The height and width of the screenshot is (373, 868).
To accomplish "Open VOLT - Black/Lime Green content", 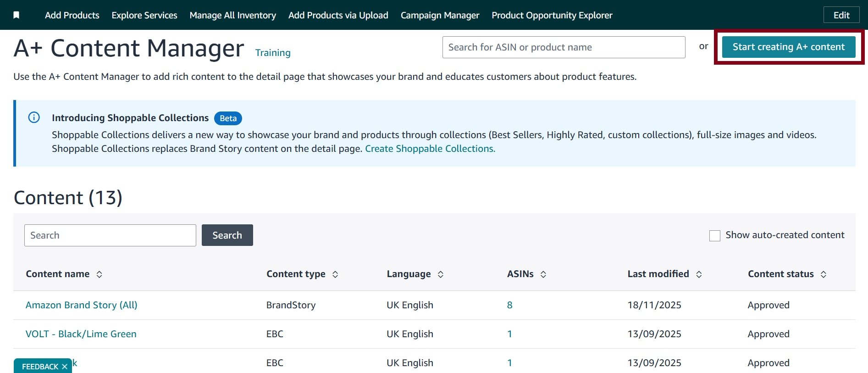I will [81, 334].
